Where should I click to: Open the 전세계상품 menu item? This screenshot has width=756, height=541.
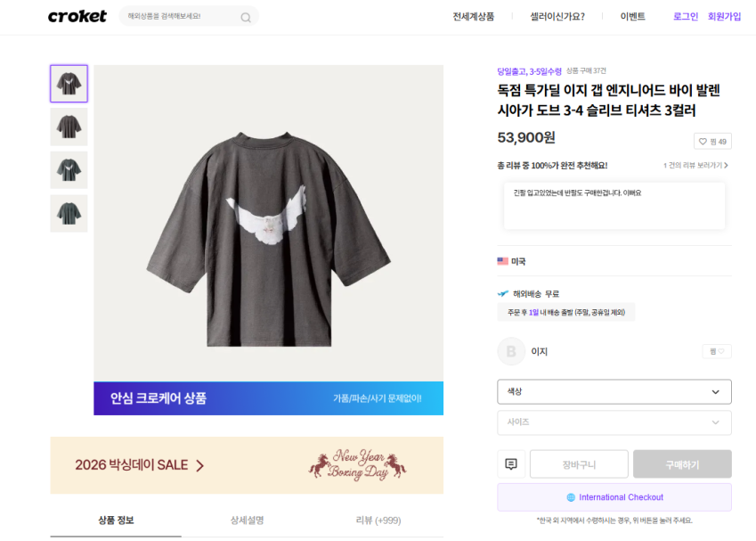(473, 17)
